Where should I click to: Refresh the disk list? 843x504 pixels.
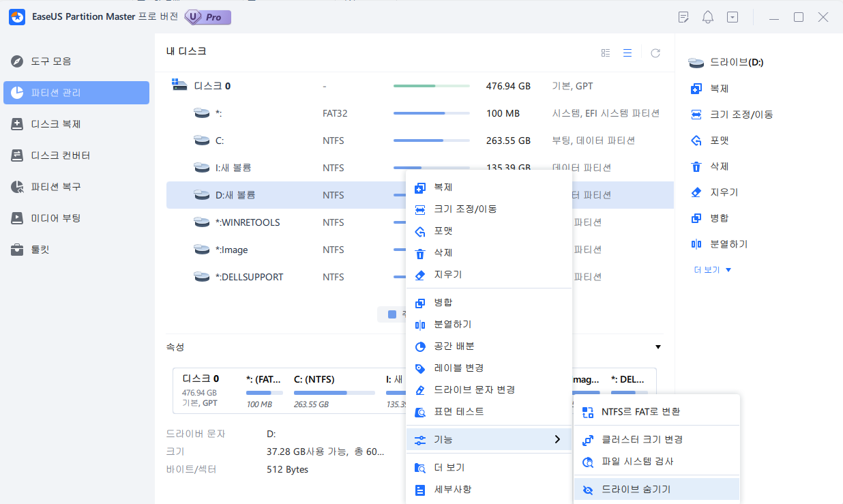tap(655, 52)
